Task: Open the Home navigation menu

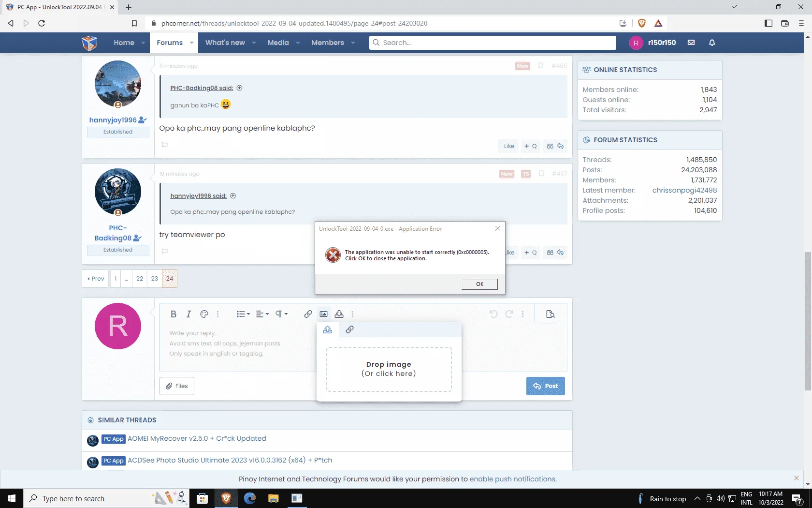Action: [124, 43]
